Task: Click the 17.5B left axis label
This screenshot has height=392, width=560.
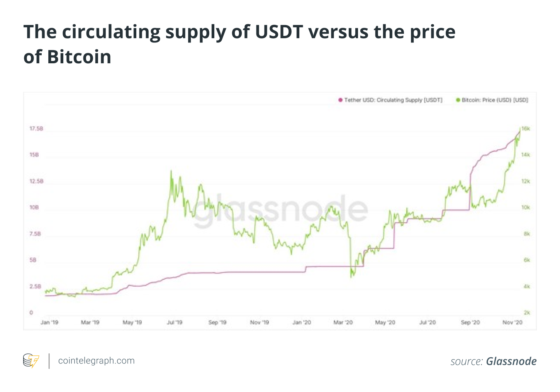Action: (x=36, y=128)
